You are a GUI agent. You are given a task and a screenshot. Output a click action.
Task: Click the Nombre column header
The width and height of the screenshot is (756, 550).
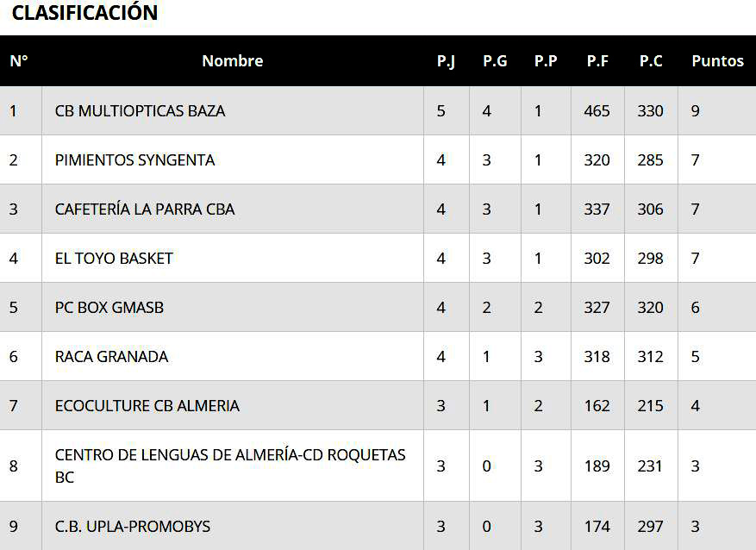pyautogui.click(x=232, y=61)
